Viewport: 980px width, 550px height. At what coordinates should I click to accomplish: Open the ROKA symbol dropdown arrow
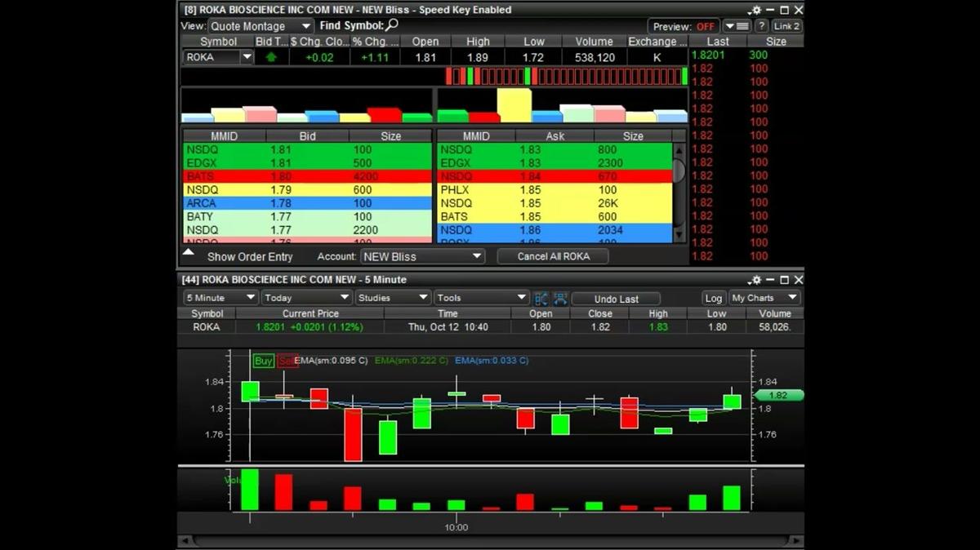[247, 57]
